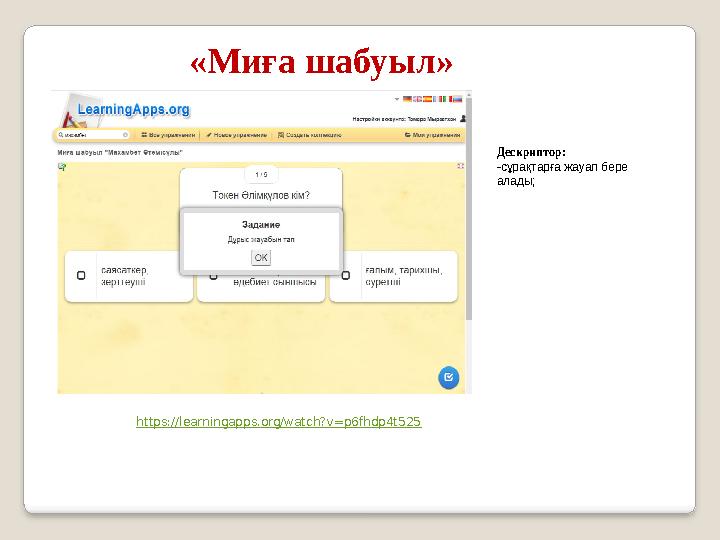Select the Russian flag language
This screenshot has width=720, height=540.
coord(456,99)
